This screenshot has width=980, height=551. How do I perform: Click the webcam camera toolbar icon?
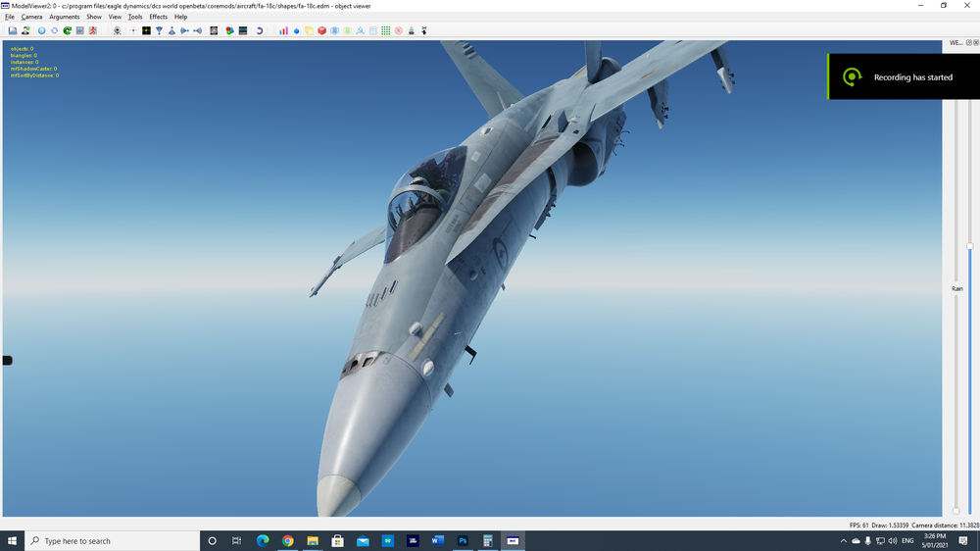[117, 30]
